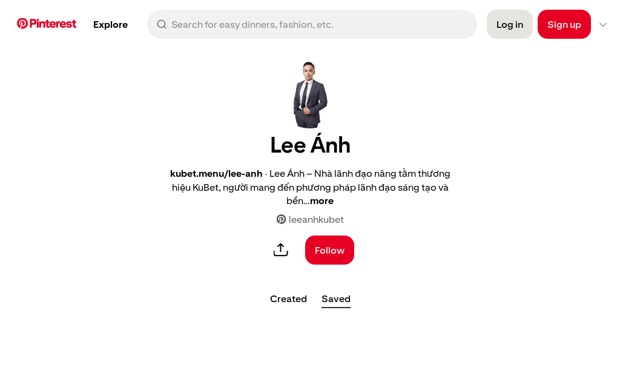Screen dimensions: 620x370
Task: Open the Explore page
Action: pos(110,25)
